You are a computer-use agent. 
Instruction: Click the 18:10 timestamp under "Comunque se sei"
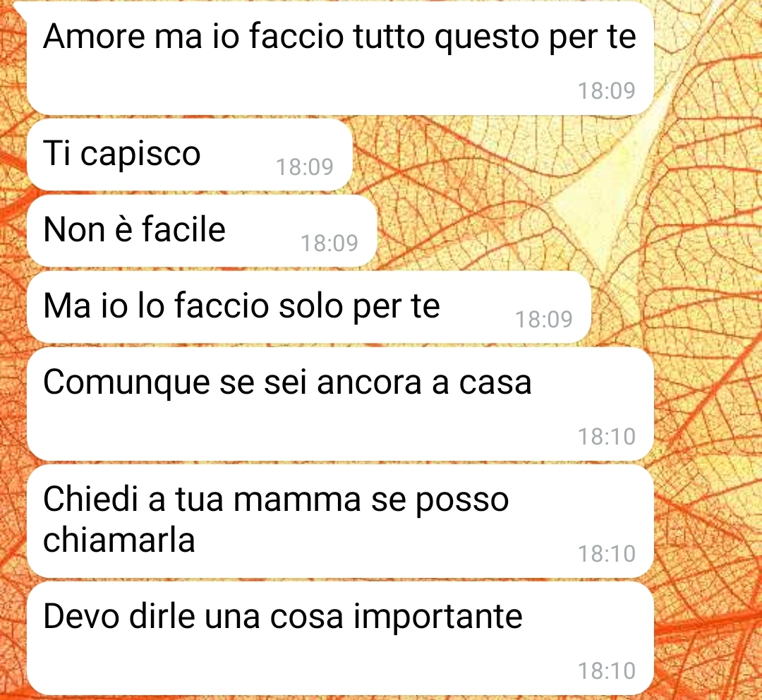(x=607, y=437)
